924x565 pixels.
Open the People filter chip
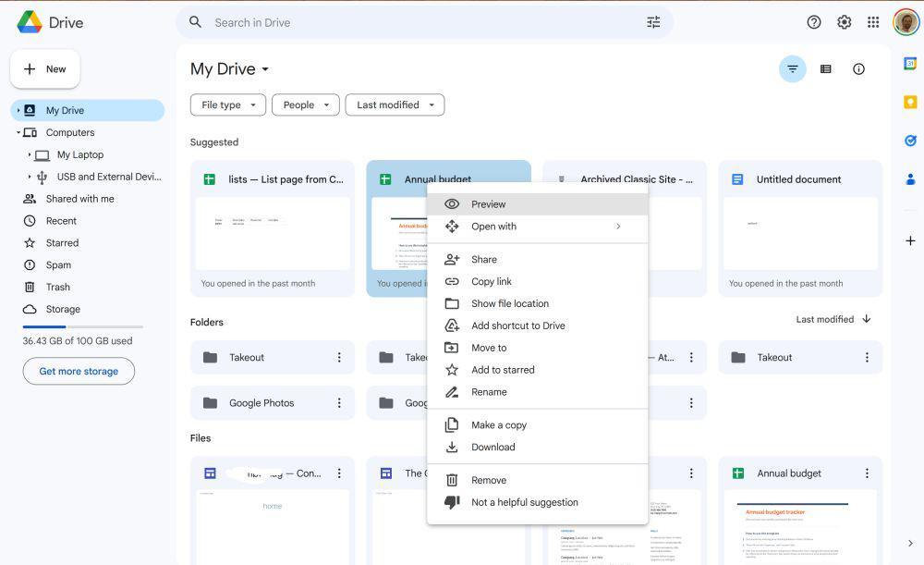305,105
